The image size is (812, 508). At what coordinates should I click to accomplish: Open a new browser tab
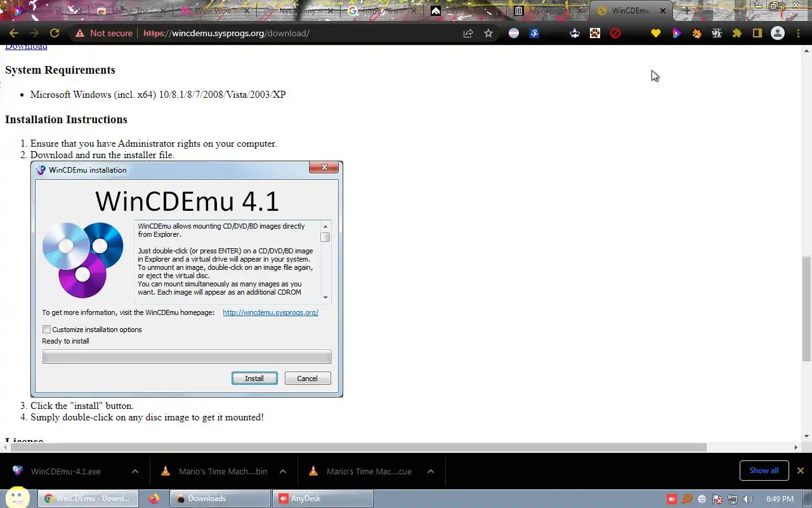coord(686,11)
